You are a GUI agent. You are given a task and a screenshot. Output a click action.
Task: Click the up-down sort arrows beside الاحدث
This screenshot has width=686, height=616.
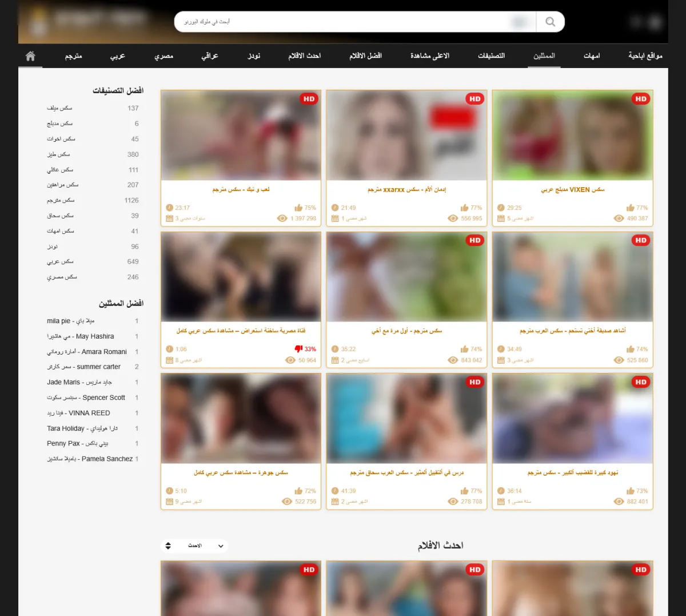click(x=168, y=546)
